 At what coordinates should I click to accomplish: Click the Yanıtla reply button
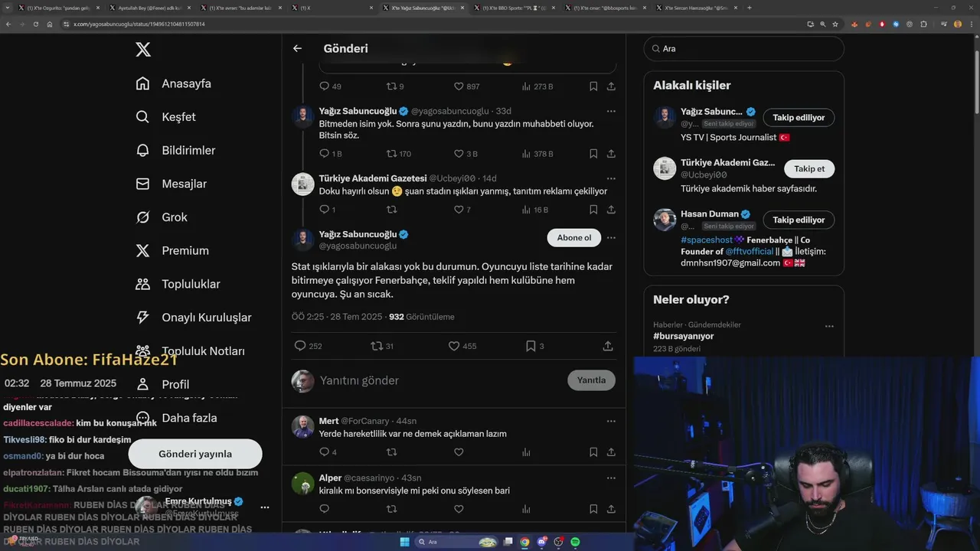[x=591, y=380]
